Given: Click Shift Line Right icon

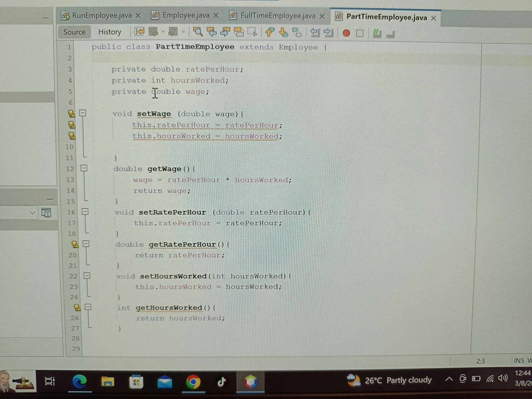Looking at the screenshot, I should pos(329,32).
